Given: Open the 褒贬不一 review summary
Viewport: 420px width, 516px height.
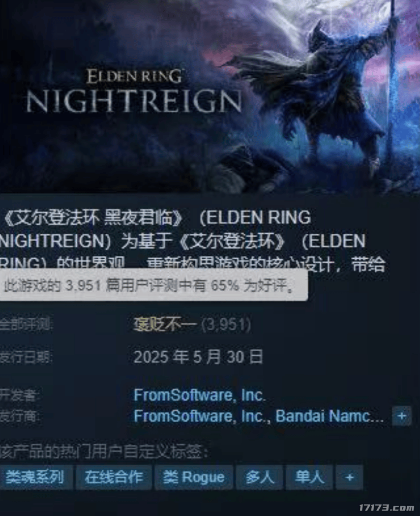Looking at the screenshot, I should [165, 325].
